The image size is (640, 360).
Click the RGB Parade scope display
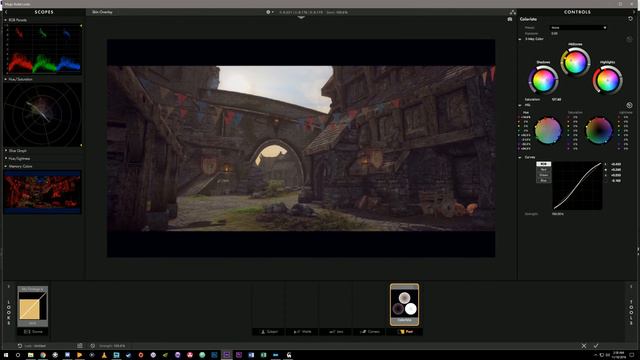pyautogui.click(x=43, y=49)
